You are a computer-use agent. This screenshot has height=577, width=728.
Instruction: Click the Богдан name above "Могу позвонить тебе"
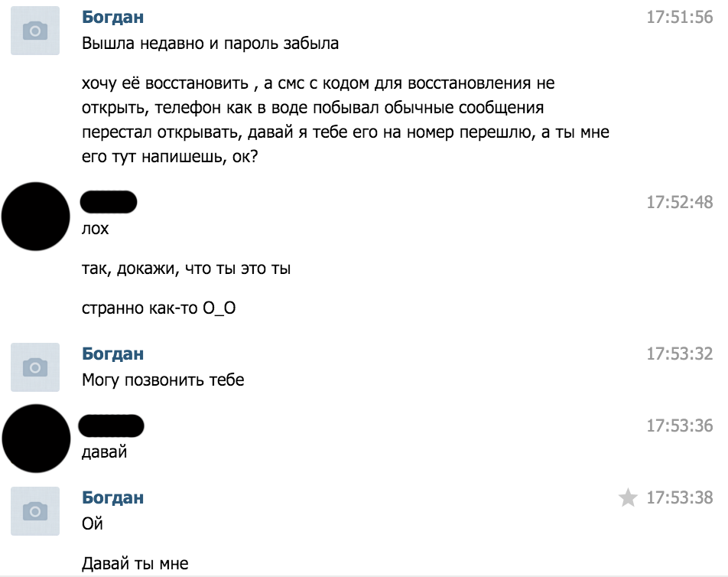tap(112, 354)
